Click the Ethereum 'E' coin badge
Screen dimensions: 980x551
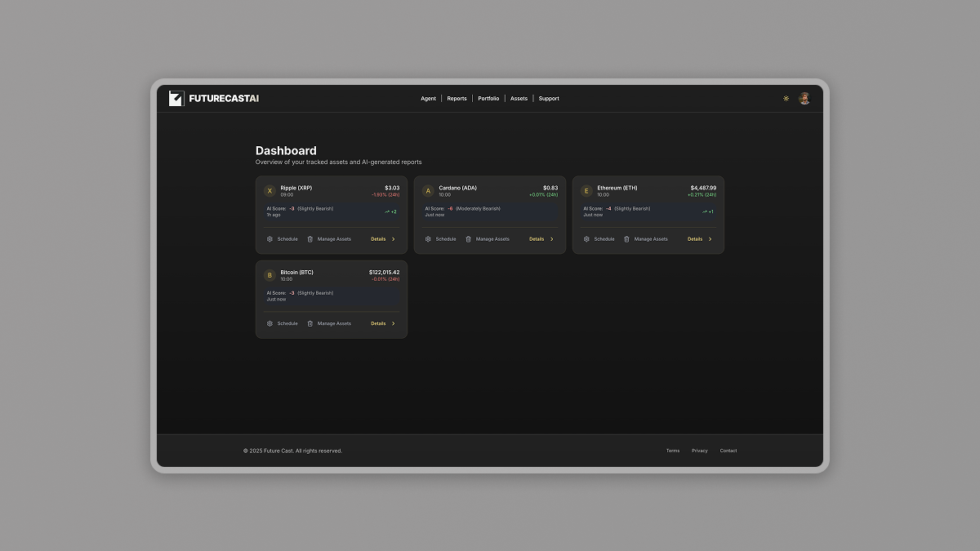pos(586,191)
